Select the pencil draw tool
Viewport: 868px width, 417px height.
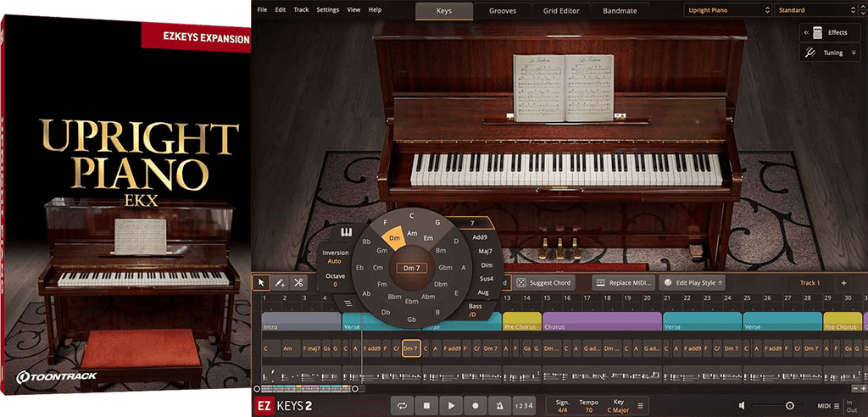(x=280, y=282)
